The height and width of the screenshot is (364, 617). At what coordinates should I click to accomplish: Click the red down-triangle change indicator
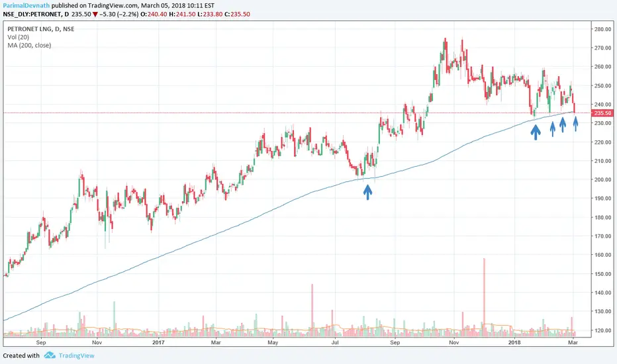[95, 15]
